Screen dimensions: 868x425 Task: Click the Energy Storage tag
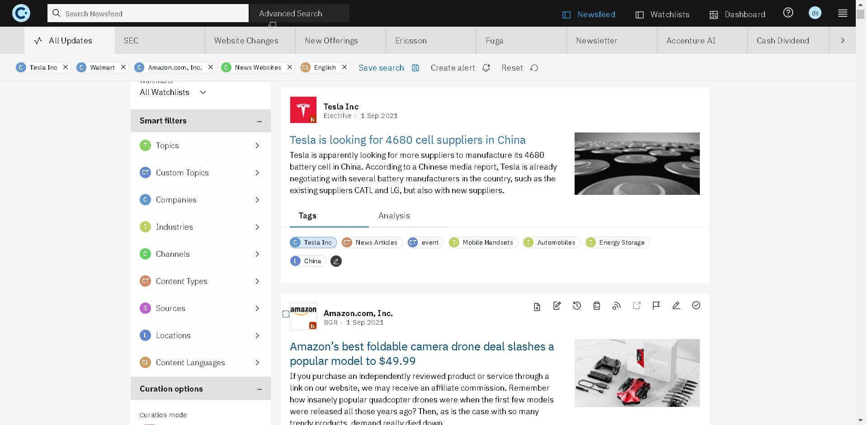[x=617, y=243]
